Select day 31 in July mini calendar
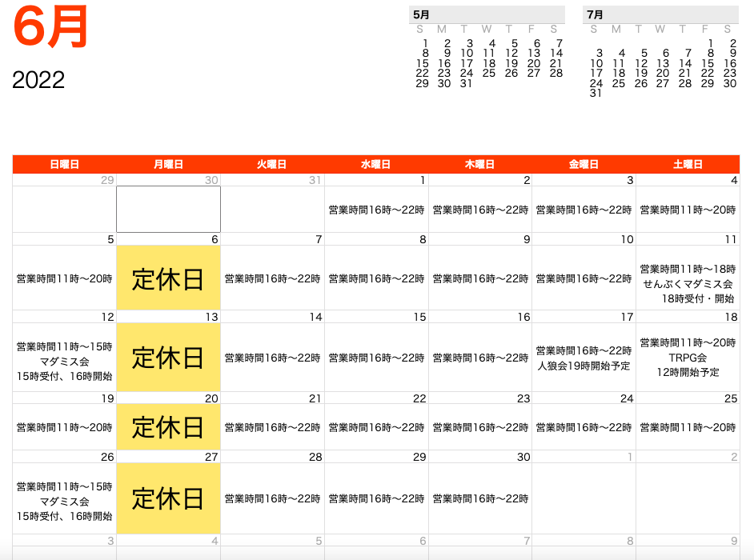The image size is (754, 560). (596, 94)
